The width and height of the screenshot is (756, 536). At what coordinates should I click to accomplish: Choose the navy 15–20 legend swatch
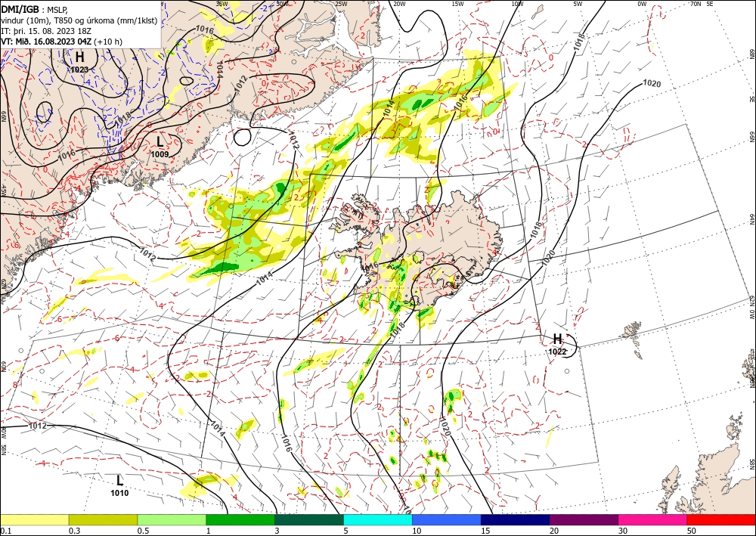pos(515,519)
